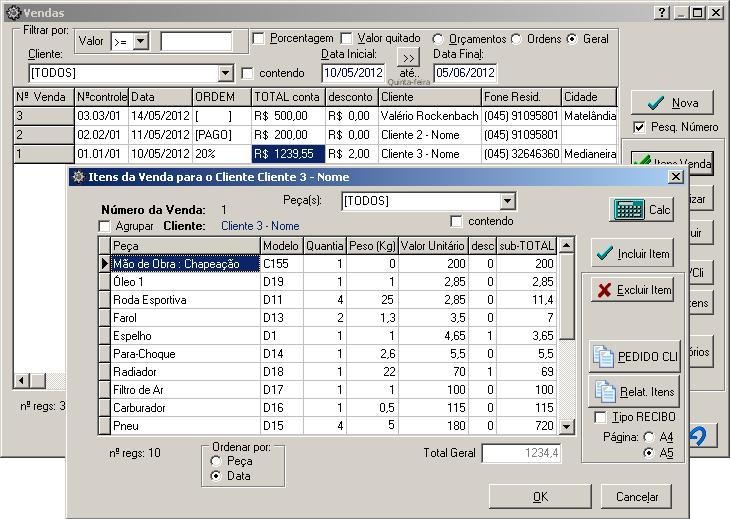Open the Cliente dropdown showing [TODOS]

225,73
